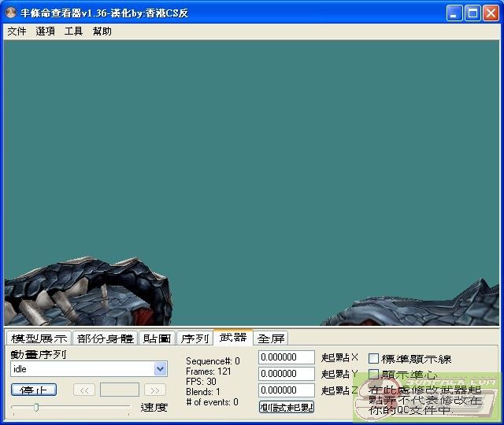Open the 工具 menu
Viewport: 504px width, 425px height.
73,31
